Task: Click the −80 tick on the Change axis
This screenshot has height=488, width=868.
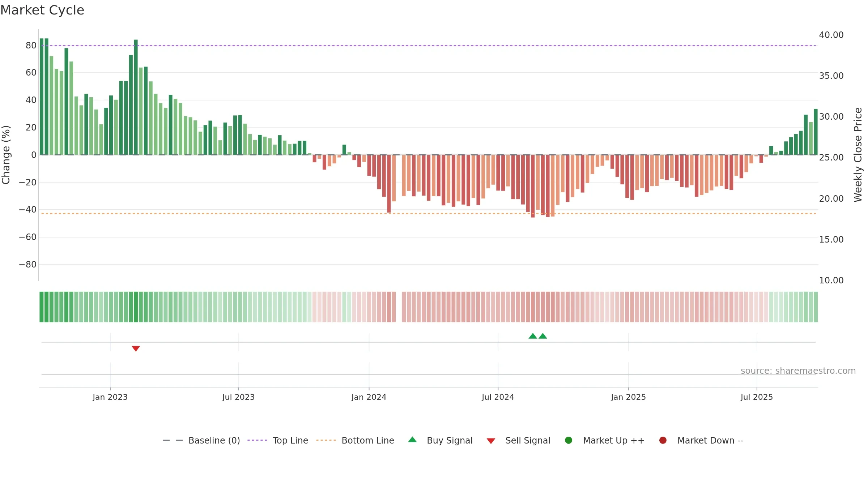Action: point(28,265)
